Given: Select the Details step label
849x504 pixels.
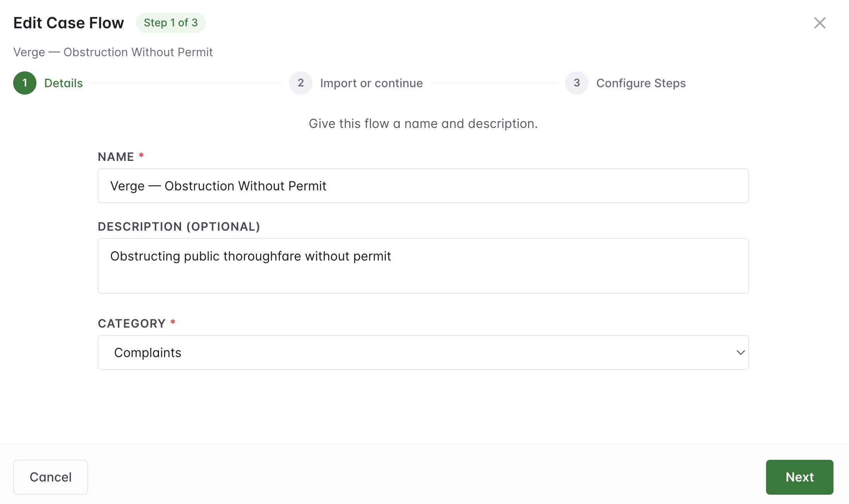Looking at the screenshot, I should pos(64,83).
